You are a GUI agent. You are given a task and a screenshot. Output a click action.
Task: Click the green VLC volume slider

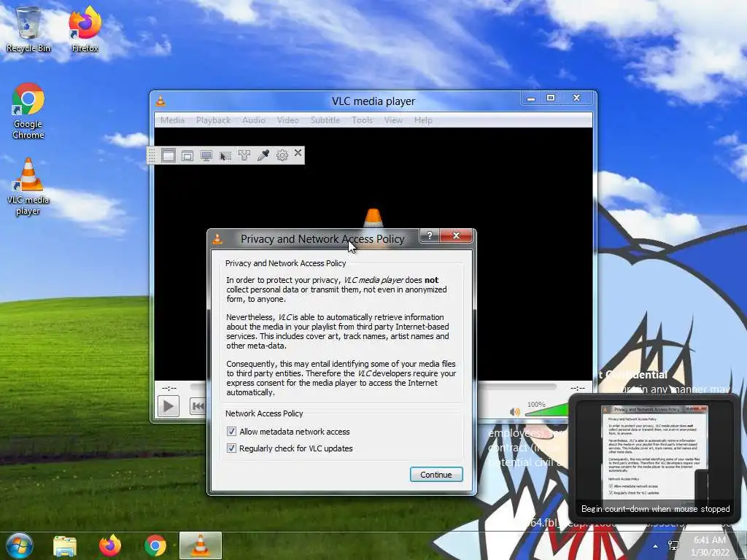(546, 411)
